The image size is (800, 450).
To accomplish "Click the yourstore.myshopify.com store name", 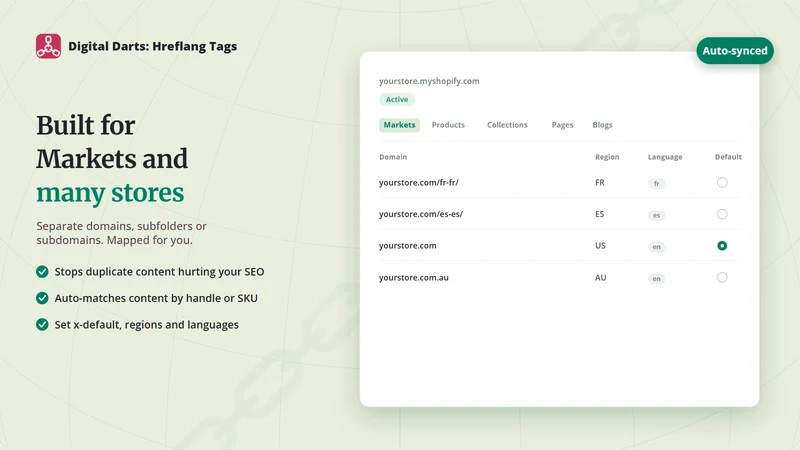I will pos(429,81).
